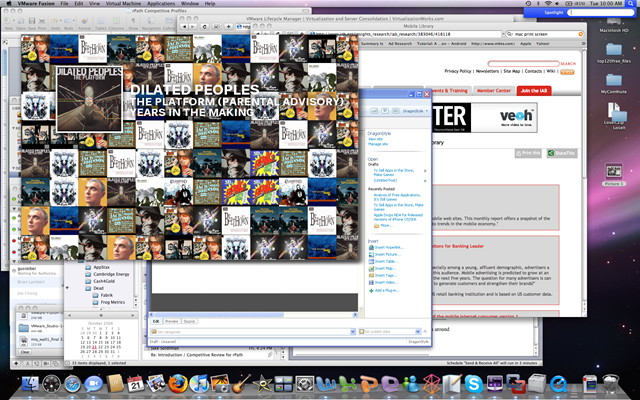
Task: Open iMovie star icon in Dock
Action: point(262,384)
